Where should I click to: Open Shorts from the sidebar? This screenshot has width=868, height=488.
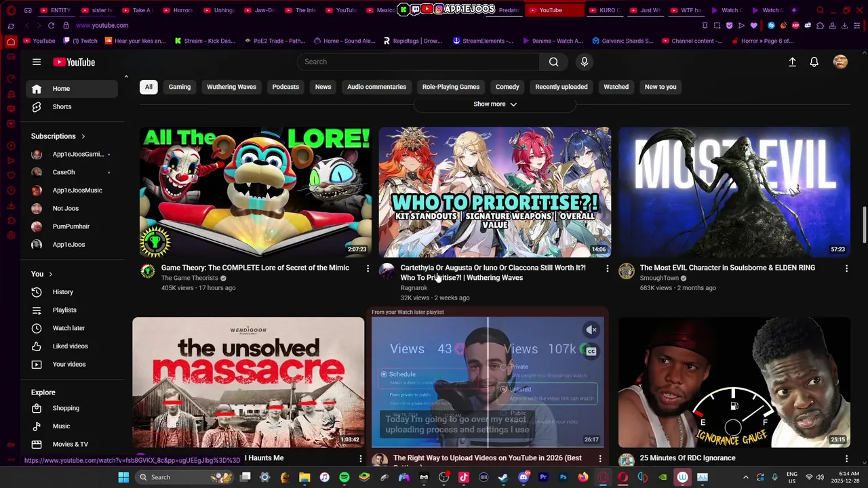coord(72,106)
